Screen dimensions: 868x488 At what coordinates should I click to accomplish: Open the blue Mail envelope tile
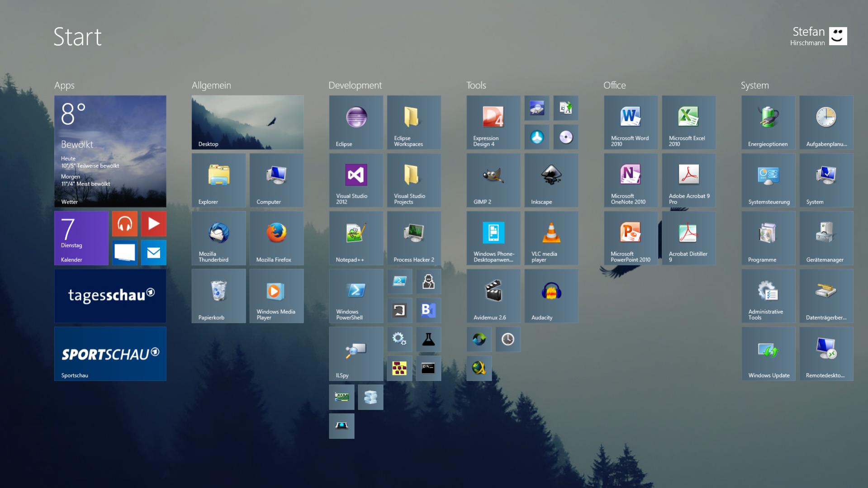(x=153, y=252)
